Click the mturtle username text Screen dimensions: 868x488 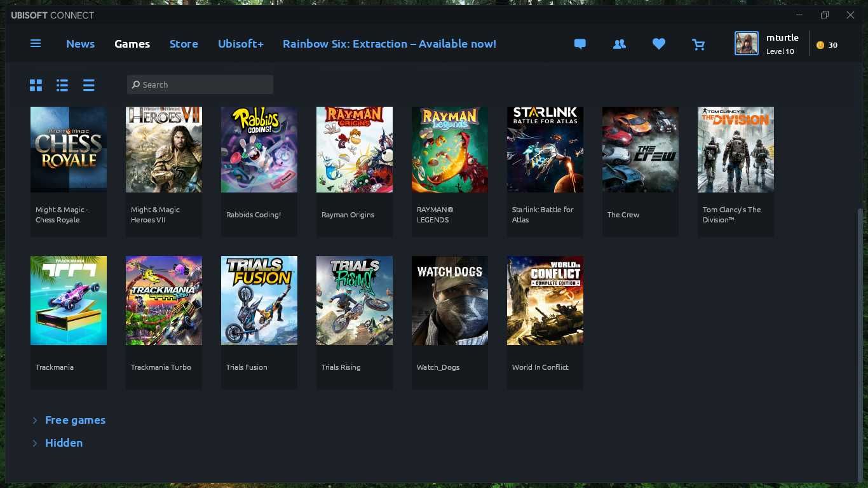782,37
